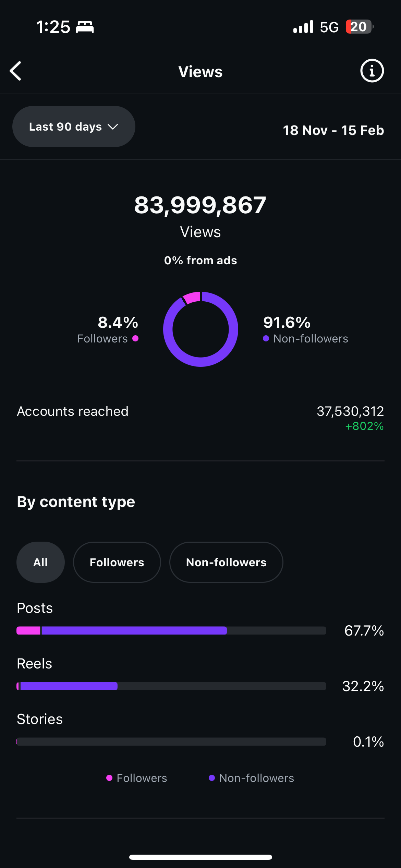Image resolution: width=401 pixels, height=868 pixels.
Task: Tap the pink Followers dot beside 8.4%
Action: [135, 338]
